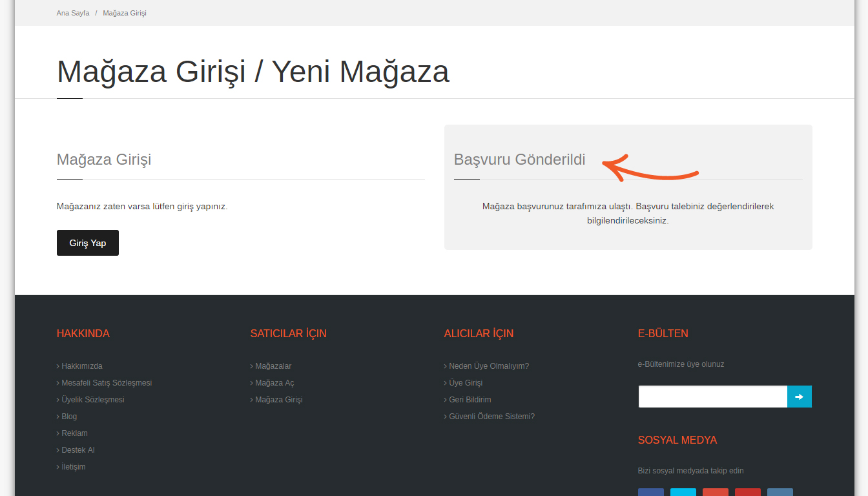
Task: Click the SOSYAL MEDYA footer heading
Action: [677, 440]
